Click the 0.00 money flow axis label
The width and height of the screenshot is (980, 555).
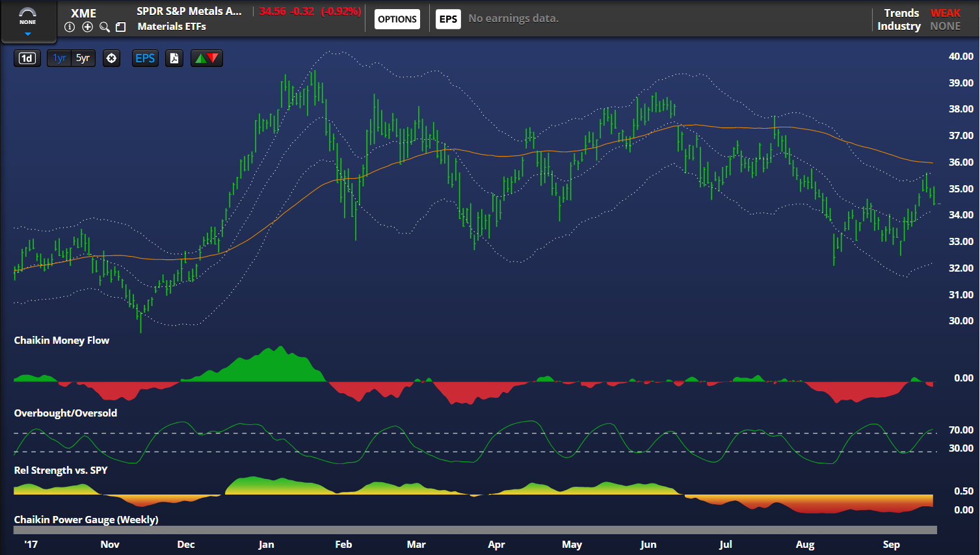964,378
